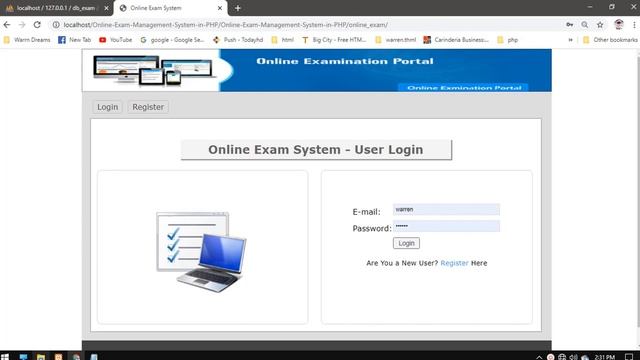Open site information icon in address bar

click(x=56, y=25)
